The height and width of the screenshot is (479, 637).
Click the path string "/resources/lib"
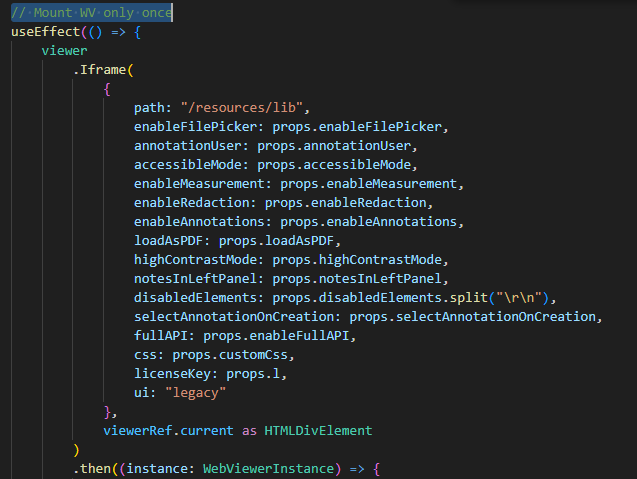coord(242,108)
